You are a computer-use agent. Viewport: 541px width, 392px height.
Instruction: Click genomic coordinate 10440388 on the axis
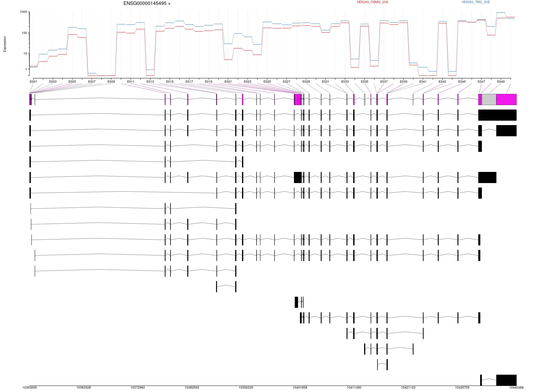(516, 388)
